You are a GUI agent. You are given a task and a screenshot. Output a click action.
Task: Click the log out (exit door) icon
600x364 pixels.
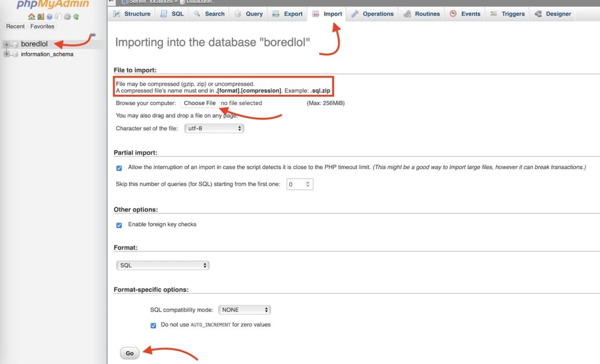coord(40,17)
